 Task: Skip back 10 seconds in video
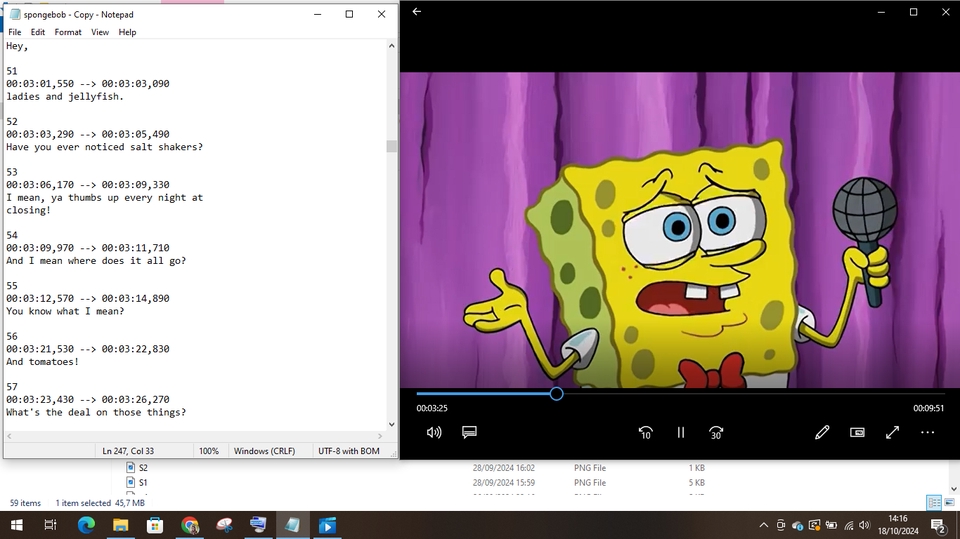click(645, 432)
